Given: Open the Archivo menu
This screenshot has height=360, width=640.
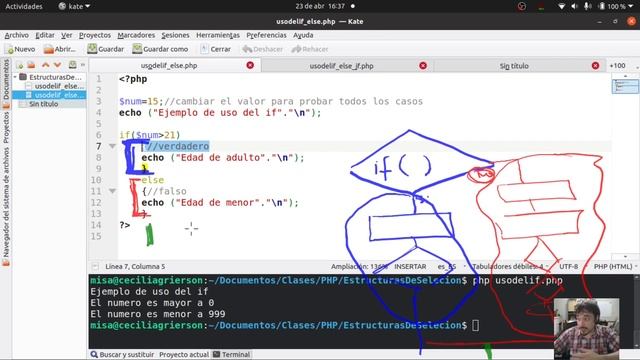Looking at the screenshot, I should (x=16, y=36).
